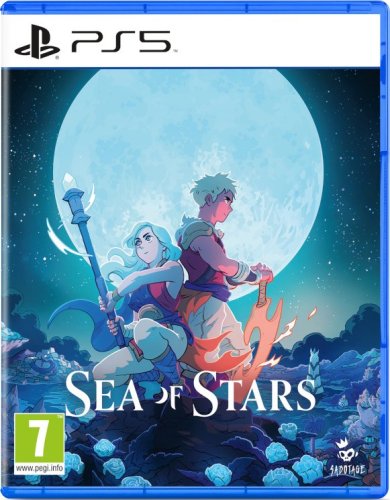Click the moon staff's crystal tip

[70, 180]
